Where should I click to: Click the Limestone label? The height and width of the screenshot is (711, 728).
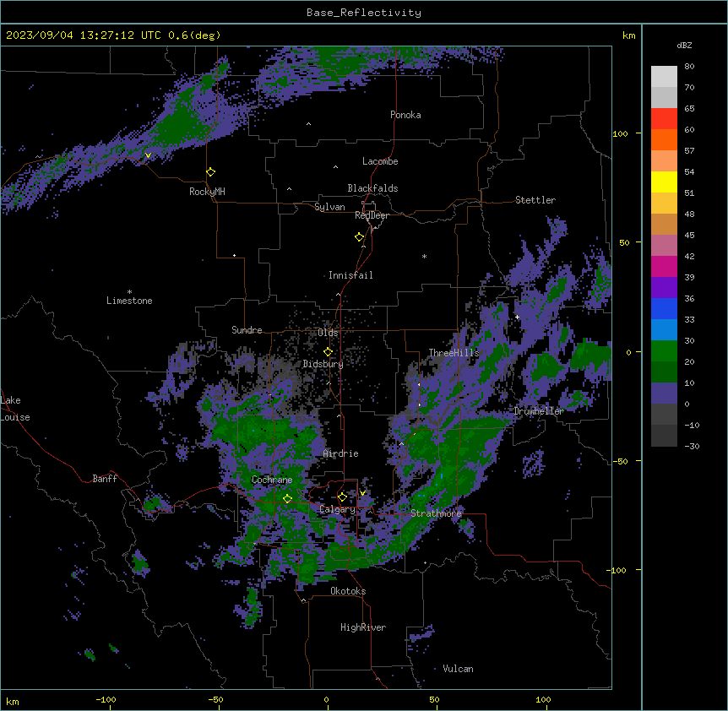tap(129, 301)
